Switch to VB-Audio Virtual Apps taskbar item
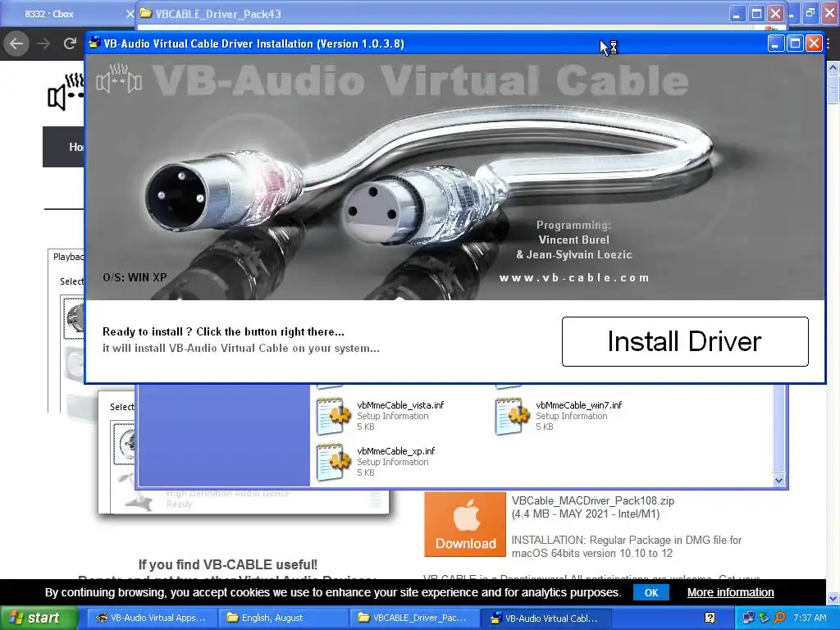The image size is (840, 630). click(x=152, y=618)
